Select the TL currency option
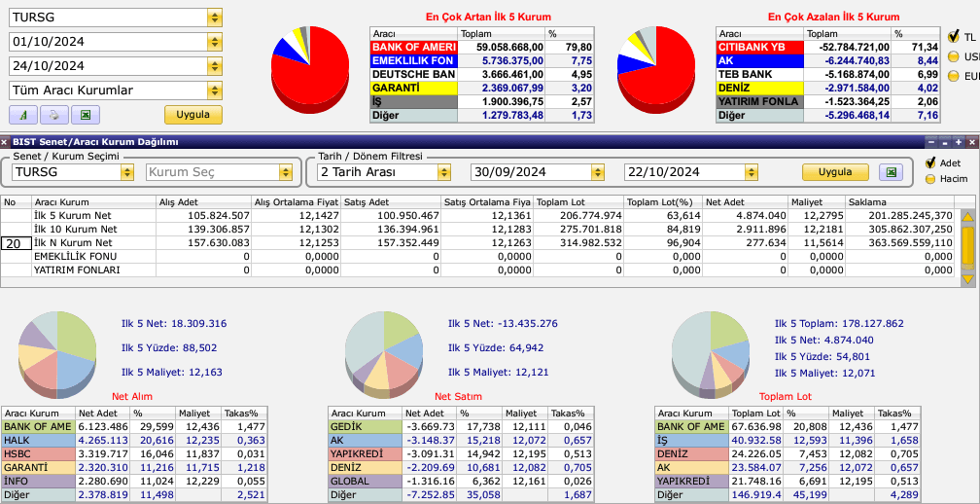980x504 pixels. (953, 36)
